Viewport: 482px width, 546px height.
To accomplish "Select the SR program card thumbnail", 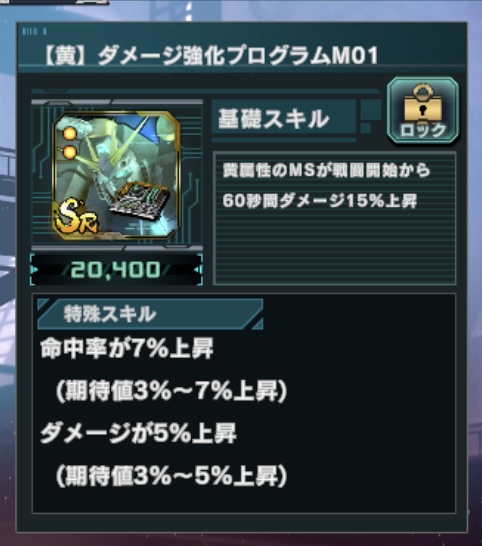I will tap(116, 176).
